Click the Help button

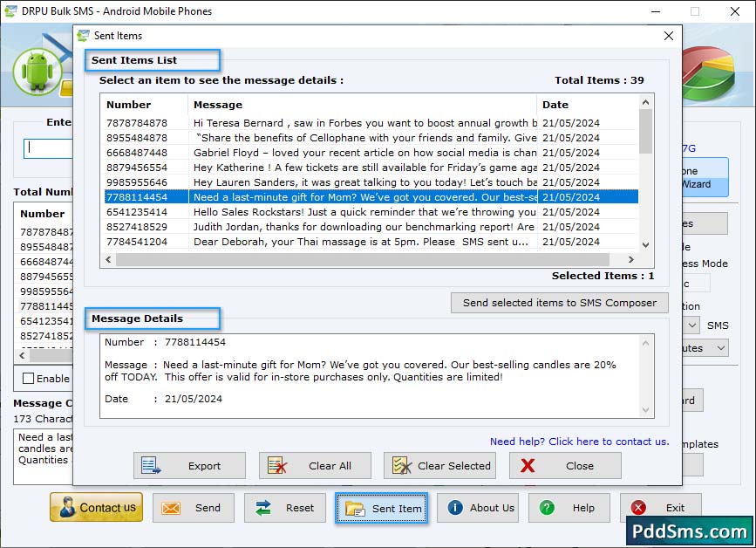point(569,508)
